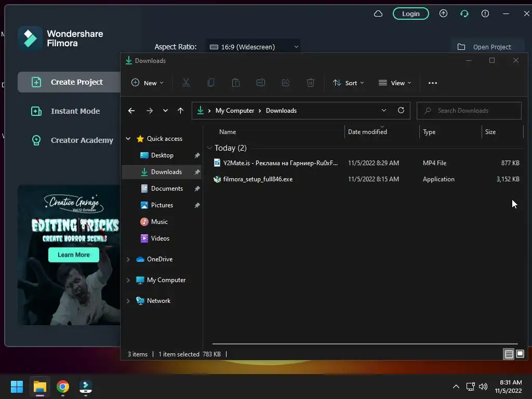Unpin Documents using its pin icon
The image size is (532, 399).
pos(197,189)
